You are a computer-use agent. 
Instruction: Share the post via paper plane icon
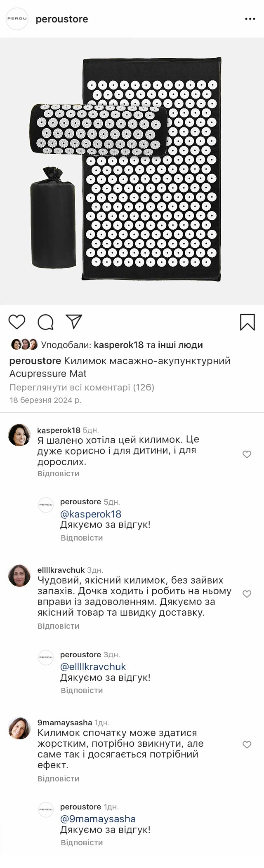74,322
